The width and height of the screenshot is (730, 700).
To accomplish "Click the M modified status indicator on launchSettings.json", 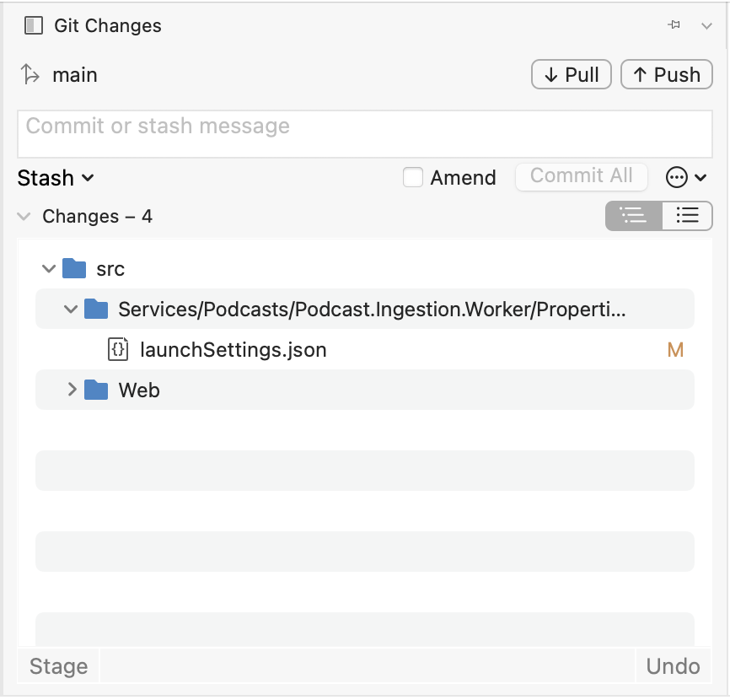I will tap(675, 349).
